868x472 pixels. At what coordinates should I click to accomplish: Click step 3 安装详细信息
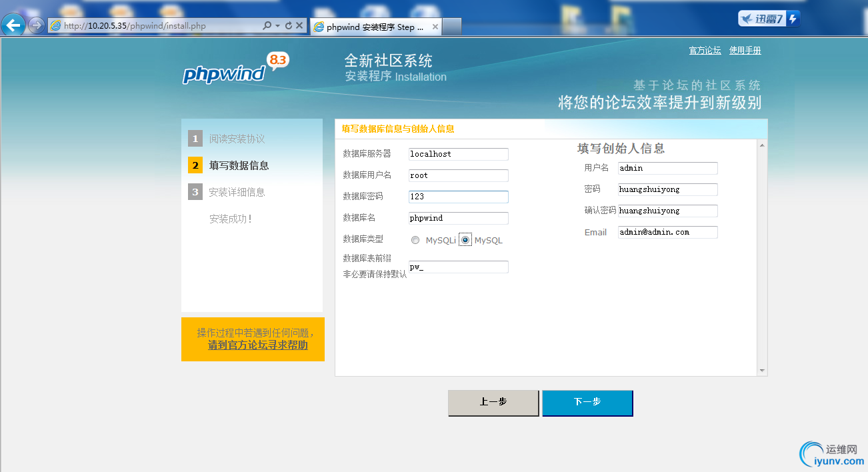click(x=237, y=192)
